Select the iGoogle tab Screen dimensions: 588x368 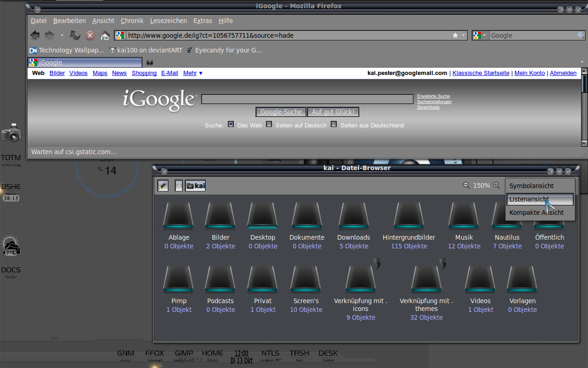pos(85,62)
